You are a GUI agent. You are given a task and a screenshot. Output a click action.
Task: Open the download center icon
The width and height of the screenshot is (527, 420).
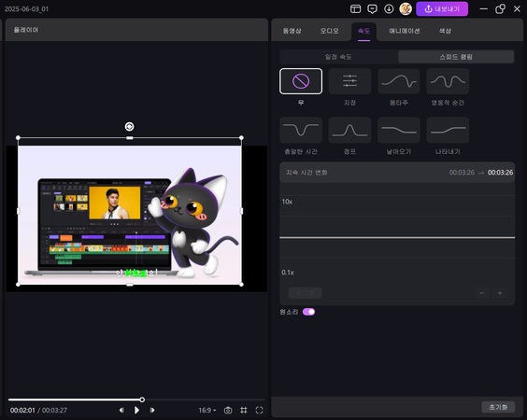coord(389,9)
